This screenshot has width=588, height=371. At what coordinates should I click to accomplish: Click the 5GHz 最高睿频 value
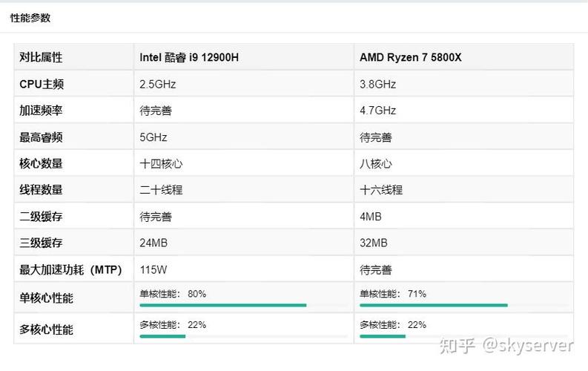click(x=153, y=137)
